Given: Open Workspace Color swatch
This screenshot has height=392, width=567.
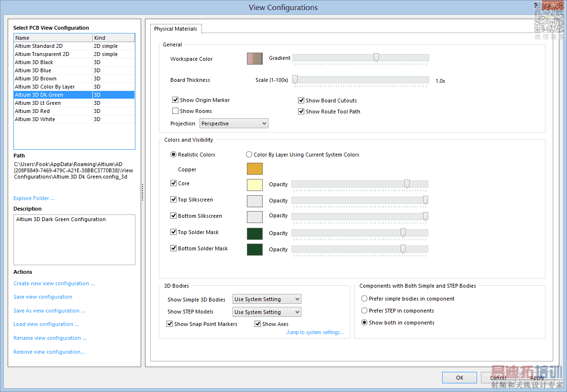Looking at the screenshot, I should click(x=255, y=58).
